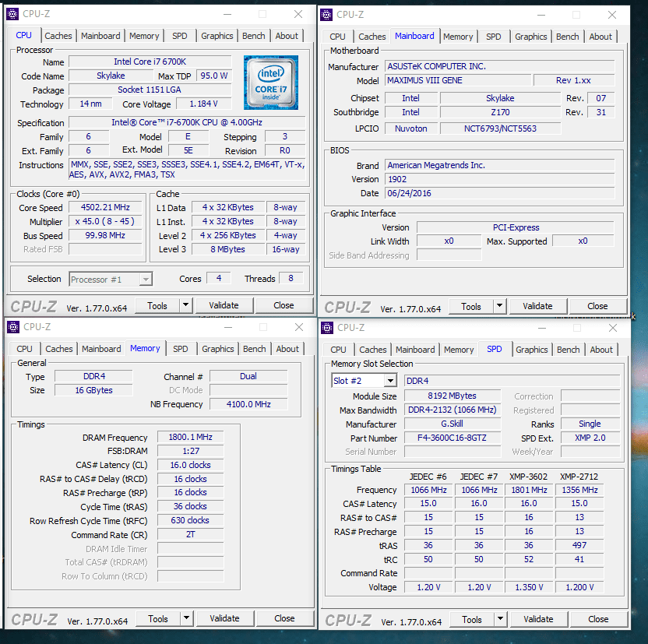This screenshot has height=644, width=648.
Task: Click the Intel Core i7 6700K name field
Action: click(150, 62)
